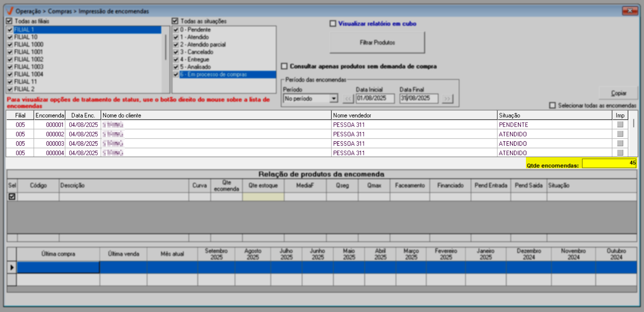Close the Impressão de encomendas window

tap(630, 11)
